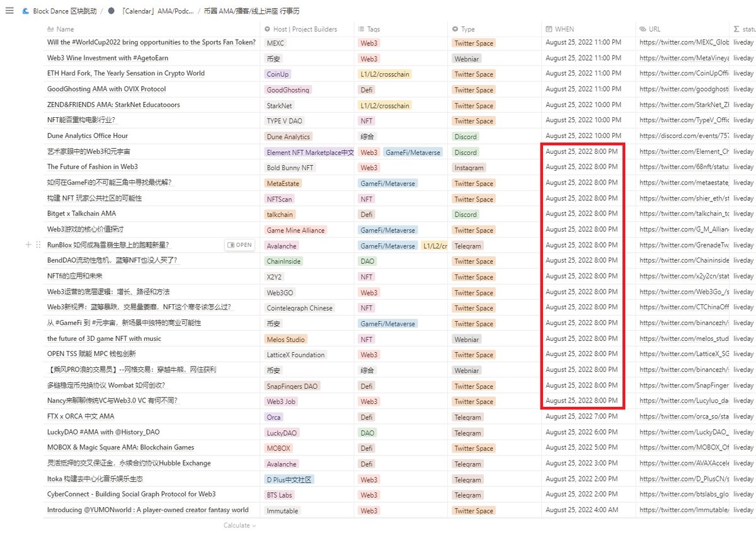
Task: Click the Aa icon in Name column header
Action: click(x=51, y=29)
